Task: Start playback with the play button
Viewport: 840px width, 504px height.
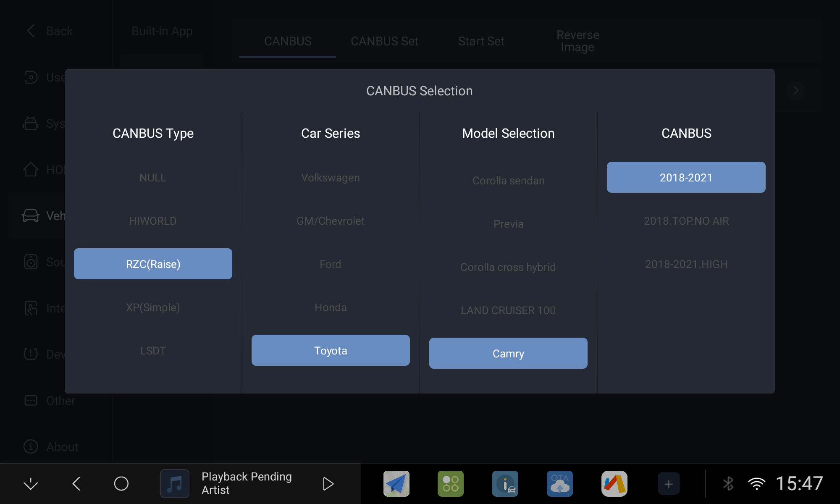Action: click(x=328, y=483)
